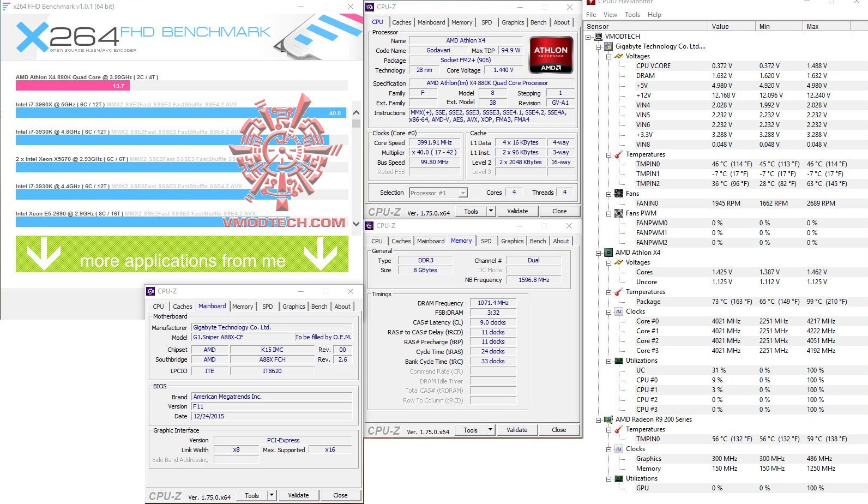
Task: Click the thermometer icon under AMD Radeon R9 200
Action: point(619,429)
